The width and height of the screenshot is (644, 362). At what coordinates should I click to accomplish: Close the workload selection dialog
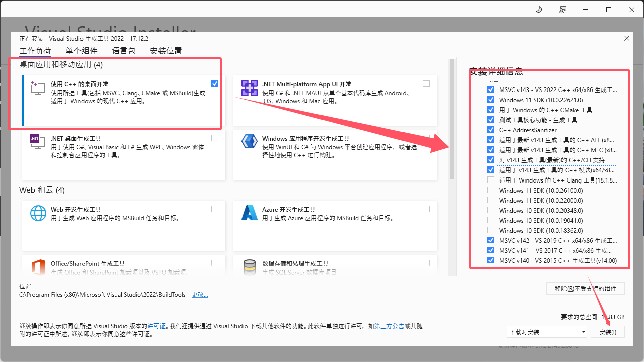626,38
